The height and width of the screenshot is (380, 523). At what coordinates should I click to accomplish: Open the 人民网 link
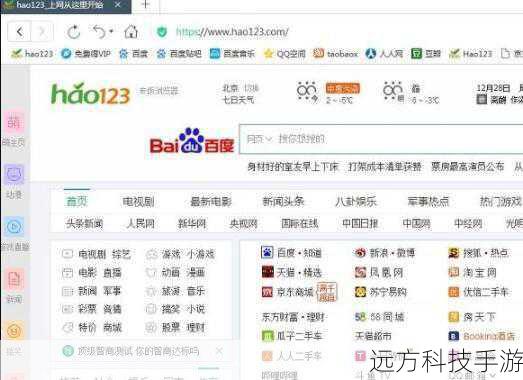[x=140, y=224]
